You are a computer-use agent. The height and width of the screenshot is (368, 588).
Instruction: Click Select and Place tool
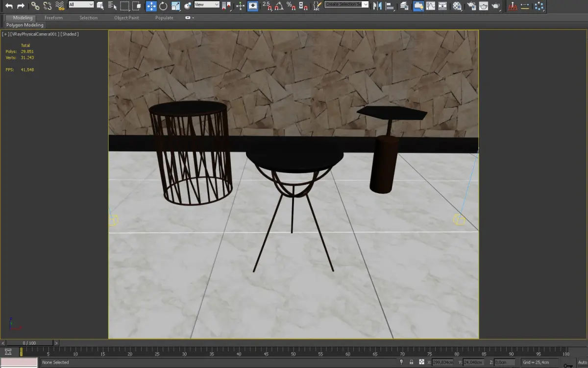pyautogui.click(x=187, y=6)
